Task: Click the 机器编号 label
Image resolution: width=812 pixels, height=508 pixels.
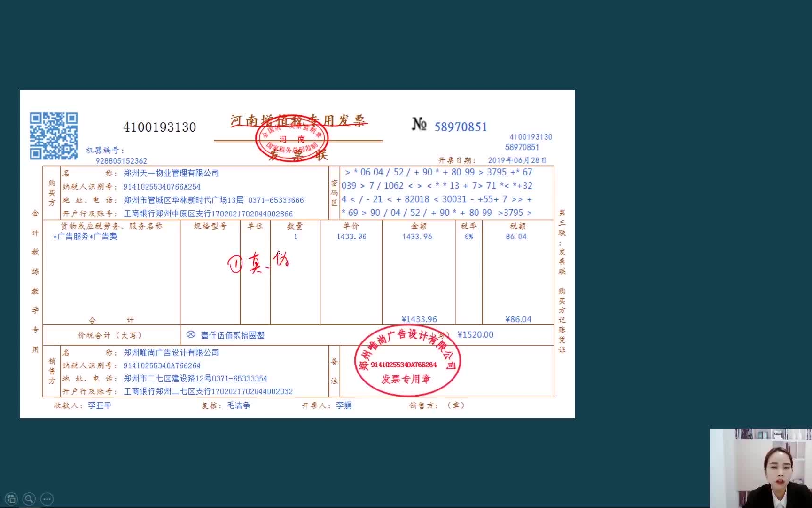Action: pos(105,151)
